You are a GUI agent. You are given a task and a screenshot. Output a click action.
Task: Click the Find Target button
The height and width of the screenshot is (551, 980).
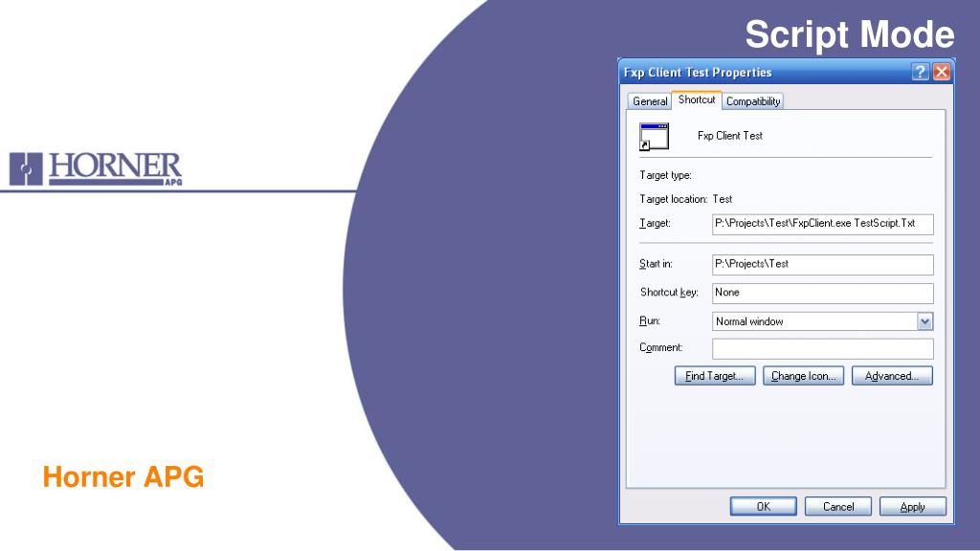tap(714, 376)
